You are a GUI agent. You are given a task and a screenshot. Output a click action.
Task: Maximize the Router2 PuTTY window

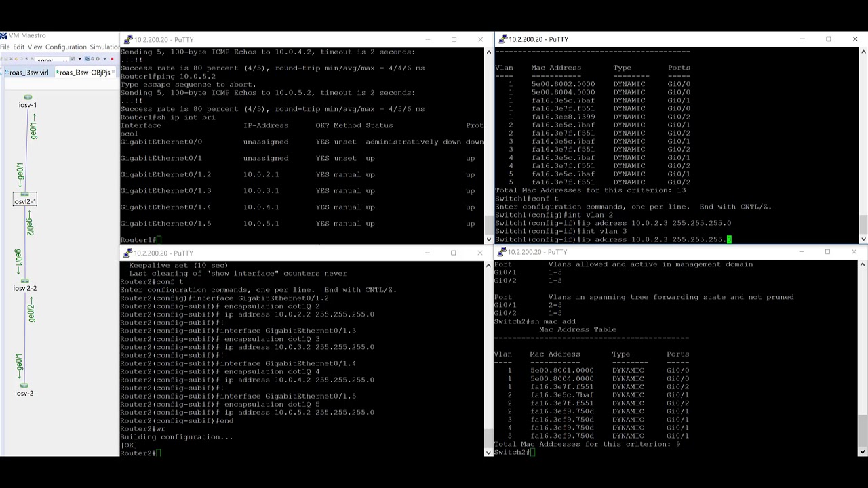click(453, 253)
